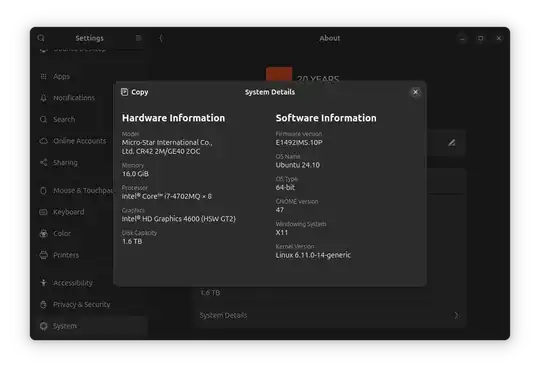Image resolution: width=540 pixels, height=373 pixels.
Task: Click the Search magnifier icon in the sidebar
Action: pos(43,119)
